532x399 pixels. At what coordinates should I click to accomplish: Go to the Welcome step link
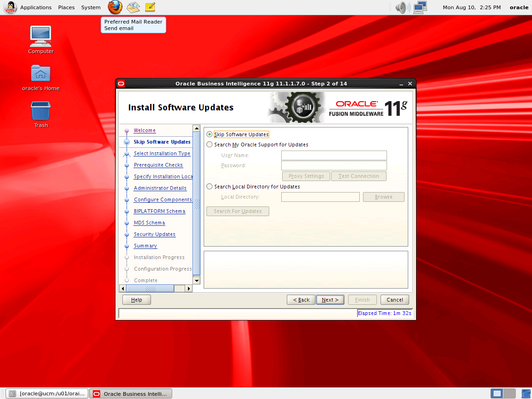click(145, 130)
